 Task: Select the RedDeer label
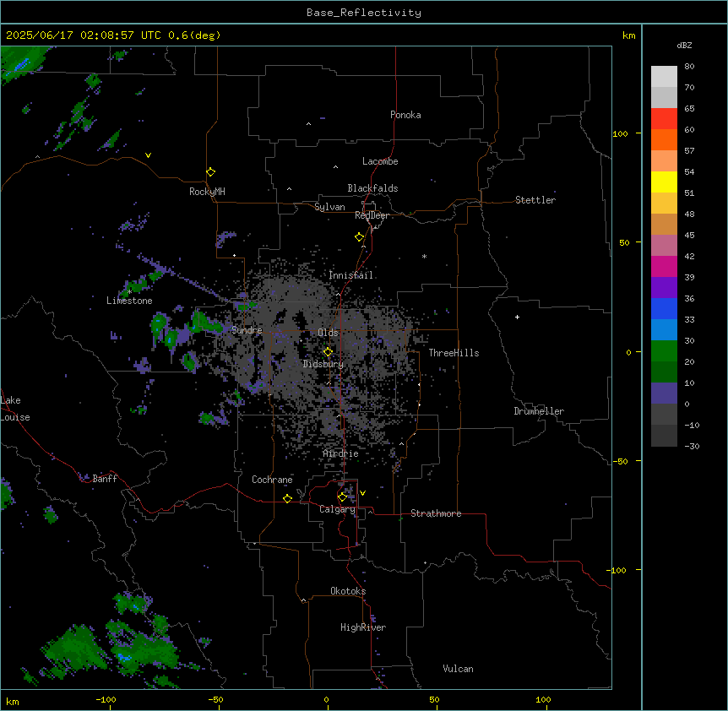[x=372, y=215]
